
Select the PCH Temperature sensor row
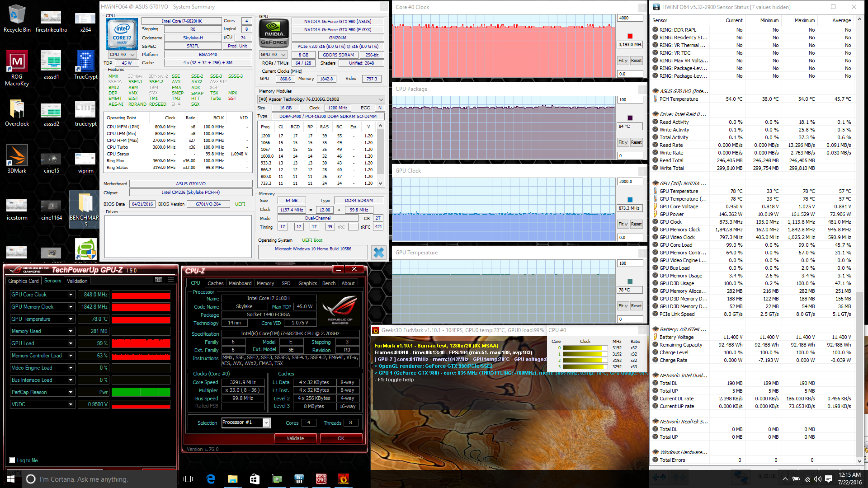tap(752, 99)
